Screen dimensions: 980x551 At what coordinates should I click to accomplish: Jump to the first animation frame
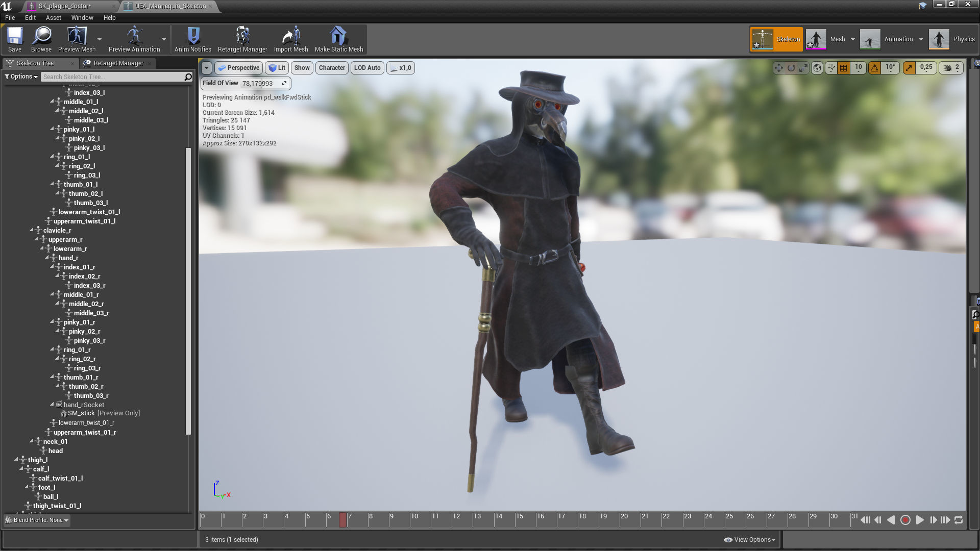click(x=866, y=520)
